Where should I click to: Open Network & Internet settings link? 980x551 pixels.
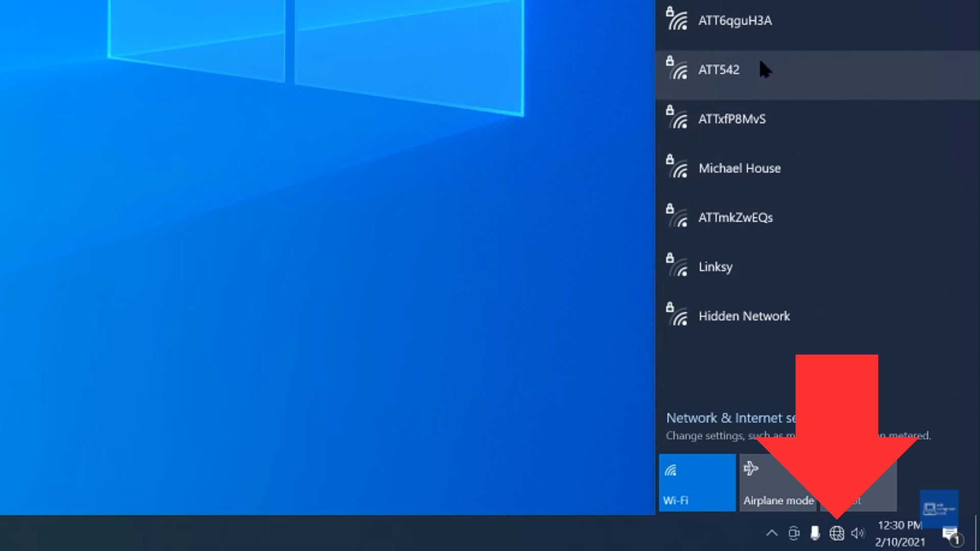click(731, 418)
